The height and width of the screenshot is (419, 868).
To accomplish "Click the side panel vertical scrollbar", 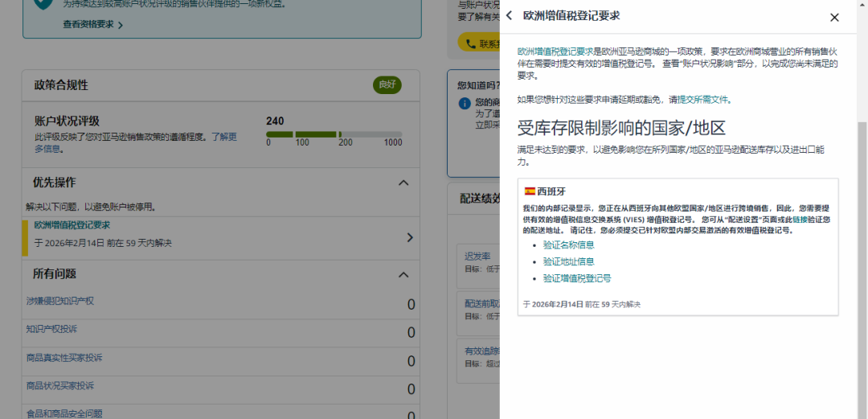I will click(862, 241).
